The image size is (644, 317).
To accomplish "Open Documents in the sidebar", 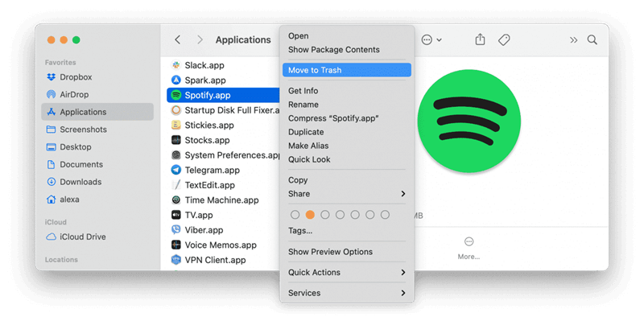I will pyautogui.click(x=74, y=164).
